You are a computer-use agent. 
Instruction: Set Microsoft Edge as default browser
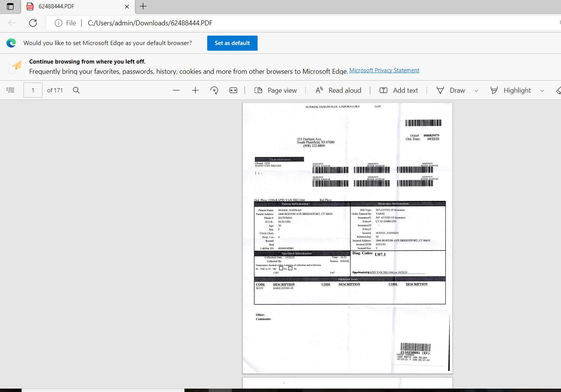pyautogui.click(x=232, y=43)
